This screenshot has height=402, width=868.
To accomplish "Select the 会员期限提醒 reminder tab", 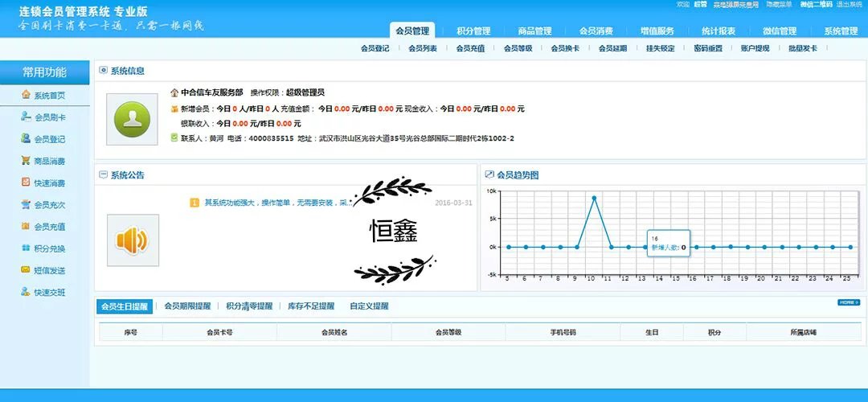I will tap(187, 306).
